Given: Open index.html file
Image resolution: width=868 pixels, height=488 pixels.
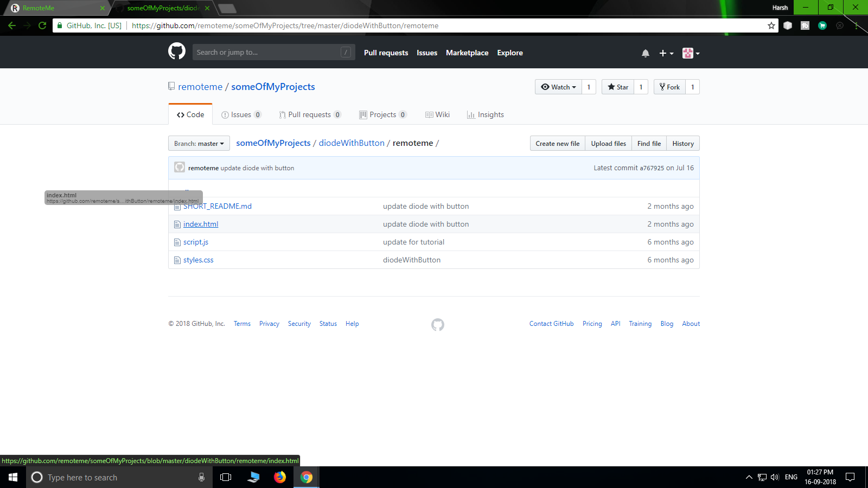Looking at the screenshot, I should (201, 224).
